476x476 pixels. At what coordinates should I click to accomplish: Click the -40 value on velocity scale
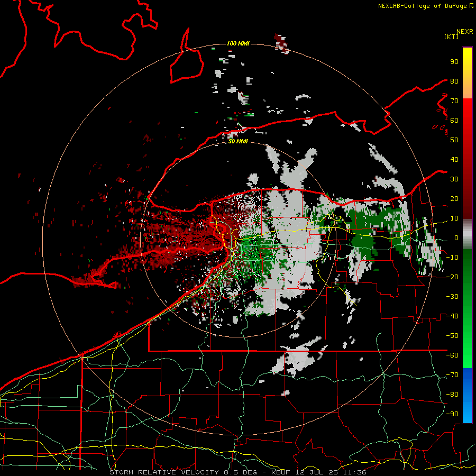452,316
